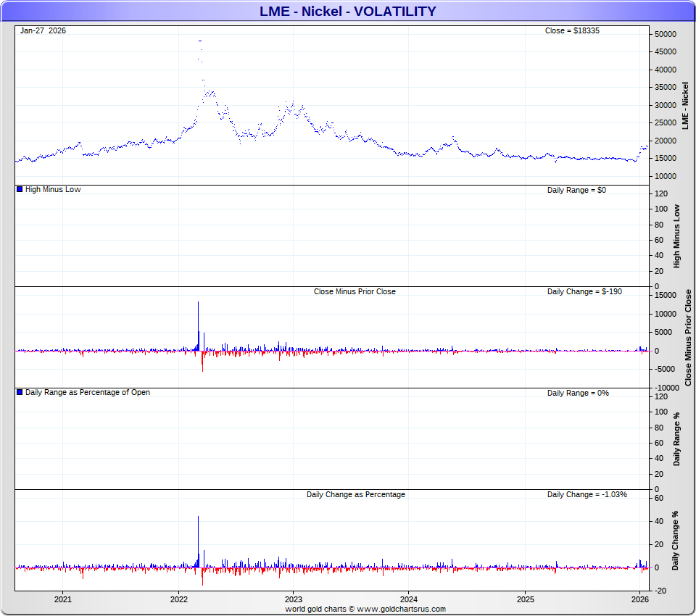Select the 2022 label on the time axis
Image resolution: width=696 pixels, height=616 pixels.
click(178, 599)
